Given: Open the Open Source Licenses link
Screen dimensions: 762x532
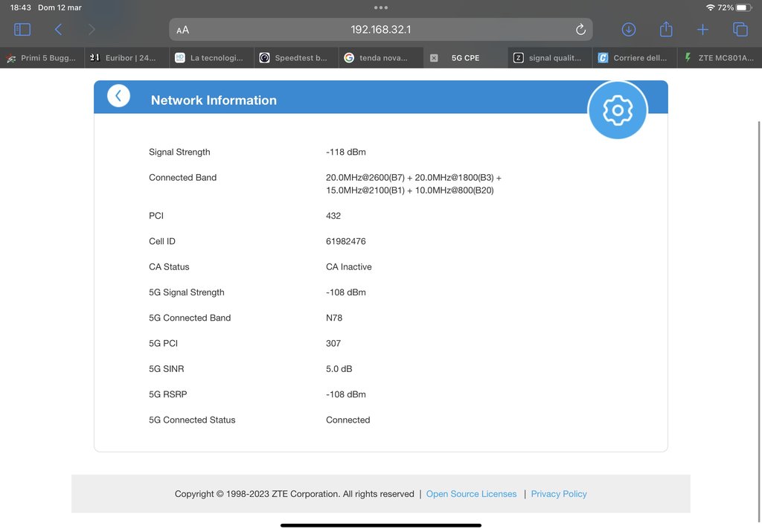Looking at the screenshot, I should click(x=471, y=494).
